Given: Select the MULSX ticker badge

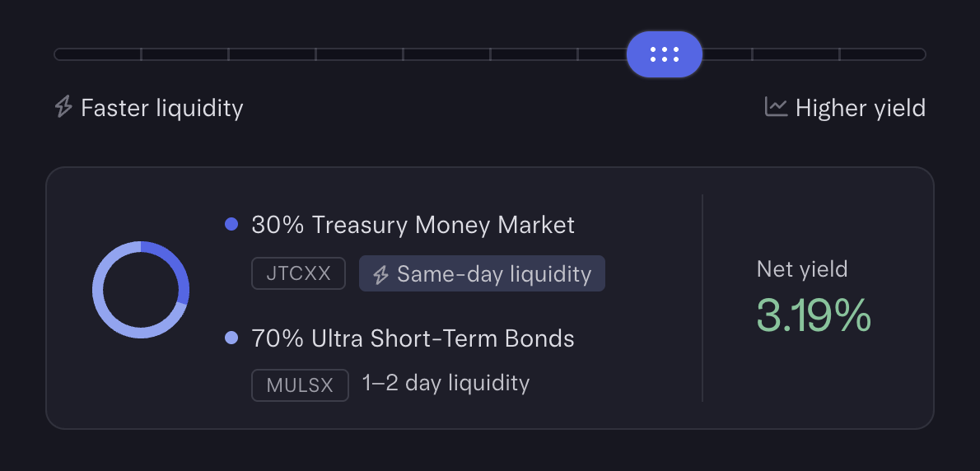Looking at the screenshot, I should (x=300, y=385).
